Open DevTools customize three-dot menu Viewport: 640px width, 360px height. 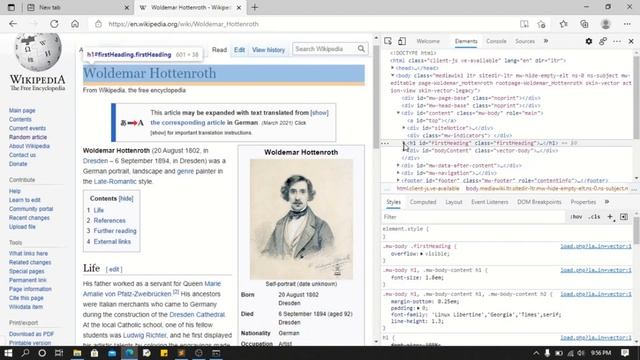617,41
